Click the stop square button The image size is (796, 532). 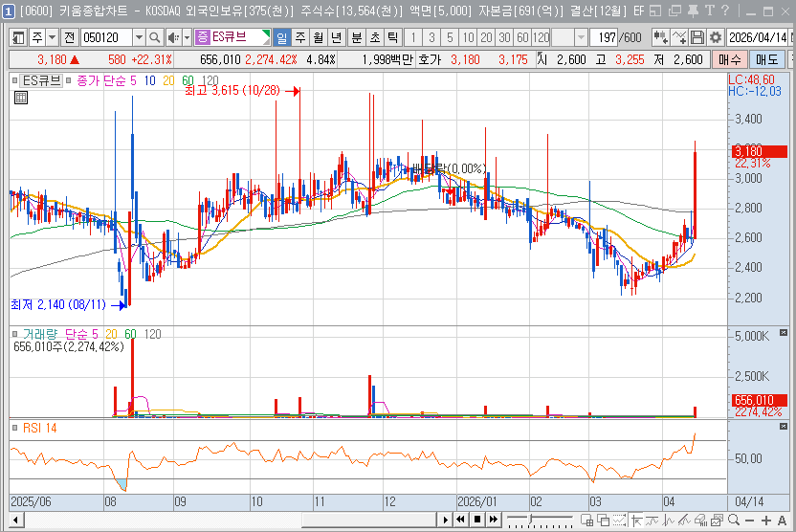tap(477, 520)
